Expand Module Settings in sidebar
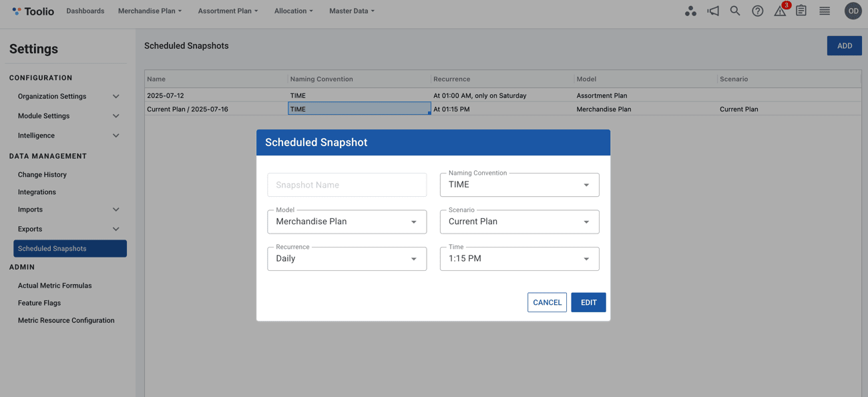This screenshot has width=868, height=397. pos(69,115)
